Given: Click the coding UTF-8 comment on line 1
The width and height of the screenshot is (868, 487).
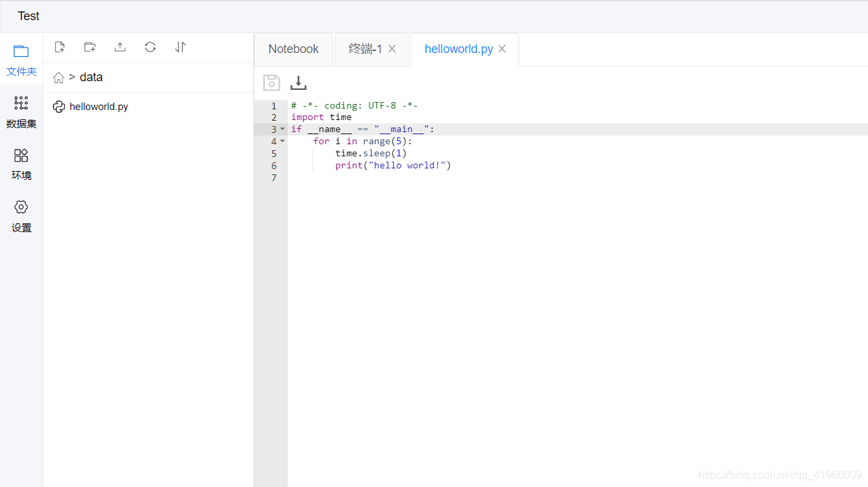Looking at the screenshot, I should click(x=355, y=105).
